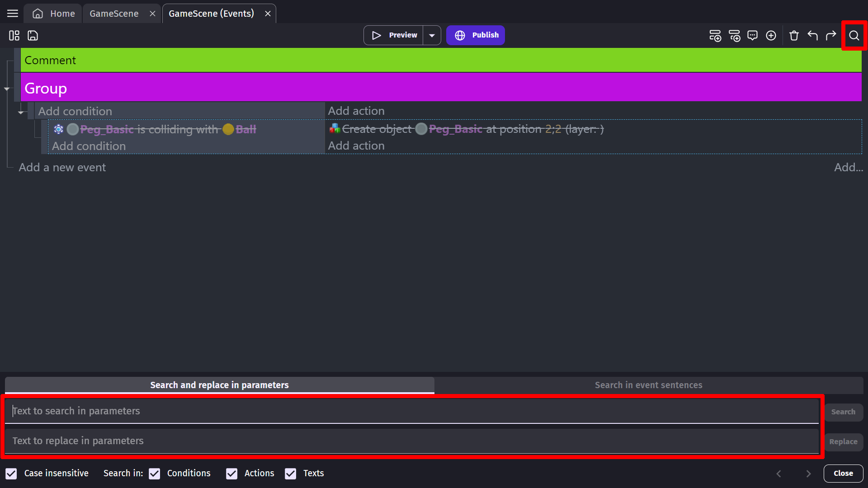Click the save project icon
The width and height of the screenshot is (868, 488).
33,35
